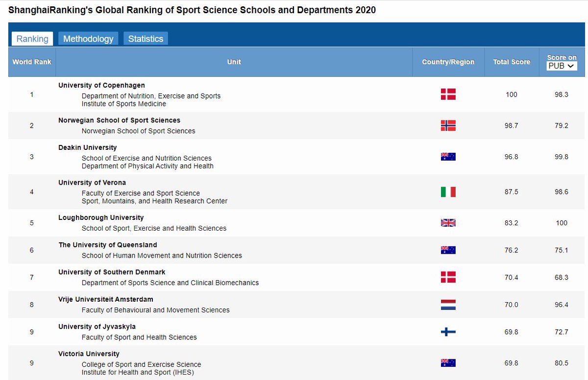Open Loughborough University link
The height and width of the screenshot is (380, 588).
click(x=101, y=217)
